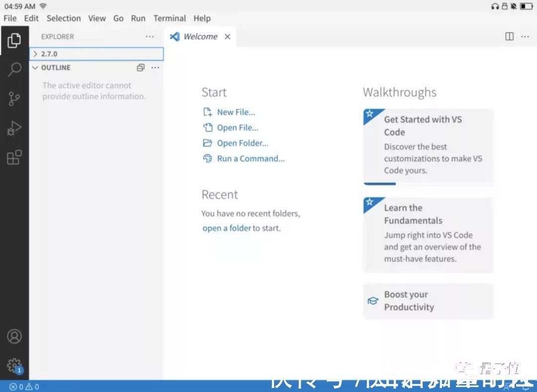The width and height of the screenshot is (537, 392).
Task: Open errors and warnings in status bar
Action: (24, 387)
